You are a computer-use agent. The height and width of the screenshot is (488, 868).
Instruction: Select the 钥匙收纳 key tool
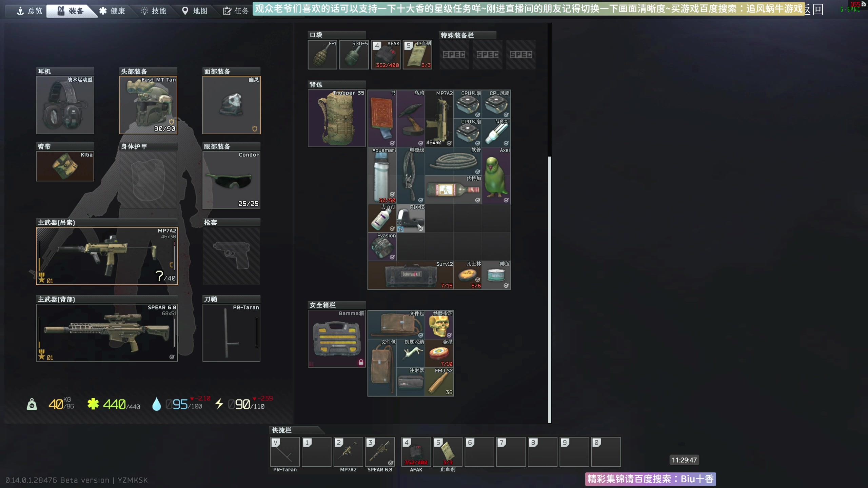[x=411, y=353]
